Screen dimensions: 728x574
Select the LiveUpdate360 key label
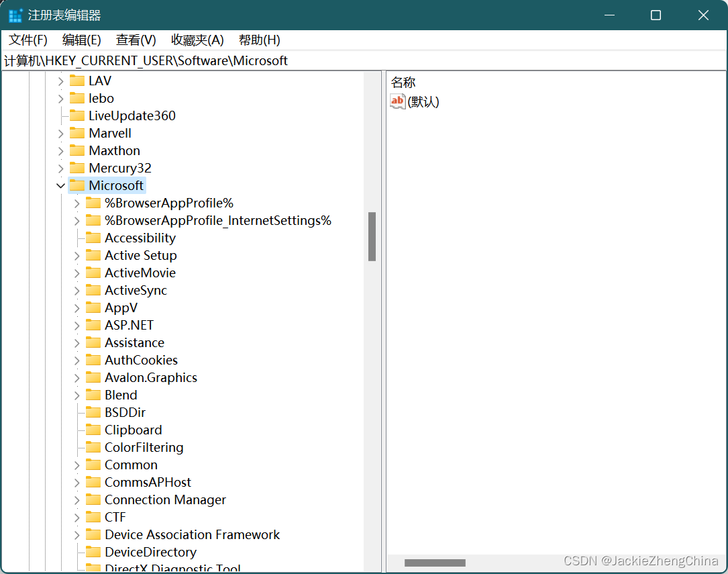pyautogui.click(x=132, y=115)
